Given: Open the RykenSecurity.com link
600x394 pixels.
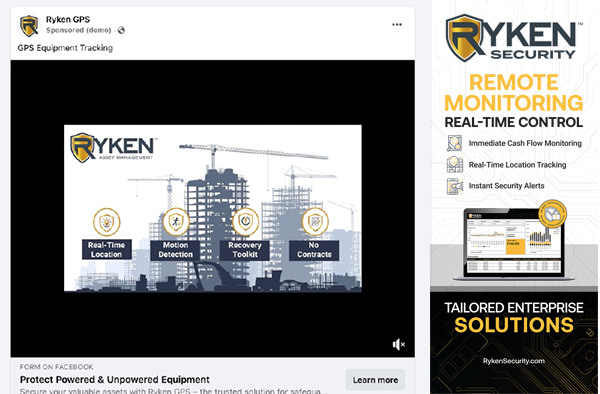Looking at the screenshot, I should [x=514, y=361].
